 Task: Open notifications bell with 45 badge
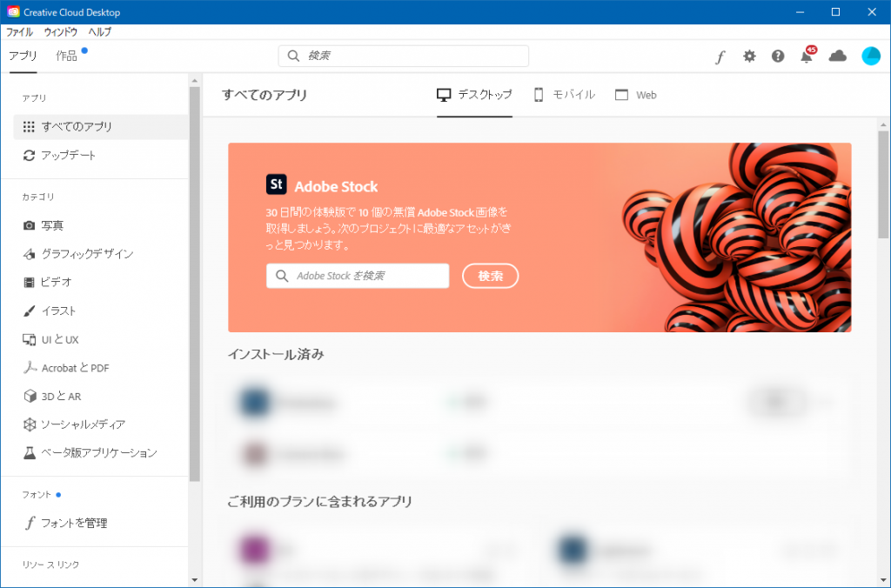807,55
